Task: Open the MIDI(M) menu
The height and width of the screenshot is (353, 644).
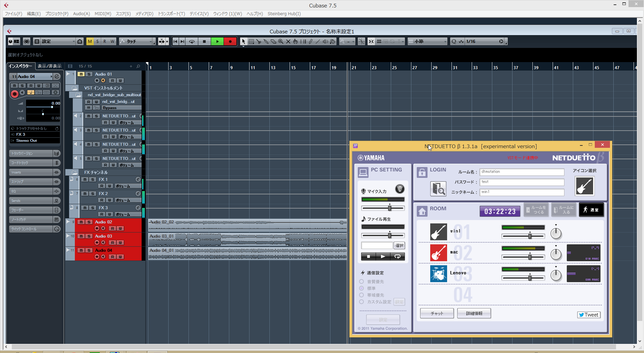Action: [x=103, y=14]
